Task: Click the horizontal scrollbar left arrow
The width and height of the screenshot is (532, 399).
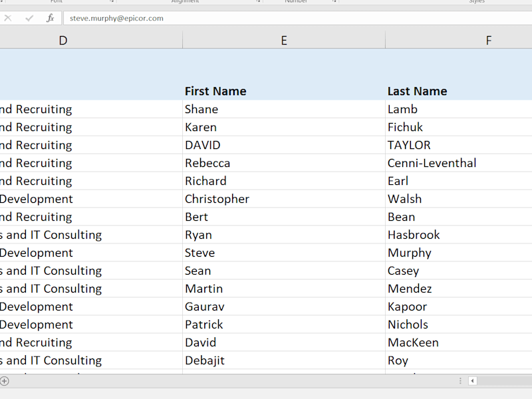Action: point(472,381)
